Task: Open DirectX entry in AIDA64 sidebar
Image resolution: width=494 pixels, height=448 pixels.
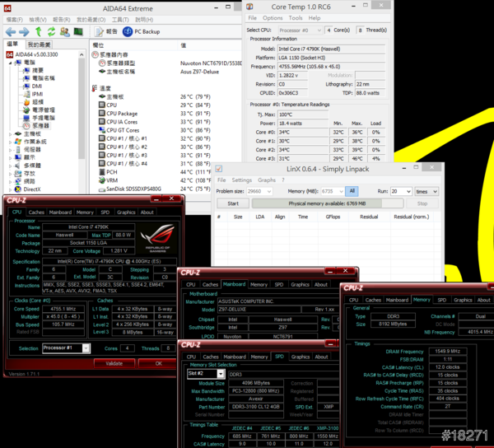Action: pyautogui.click(x=32, y=189)
